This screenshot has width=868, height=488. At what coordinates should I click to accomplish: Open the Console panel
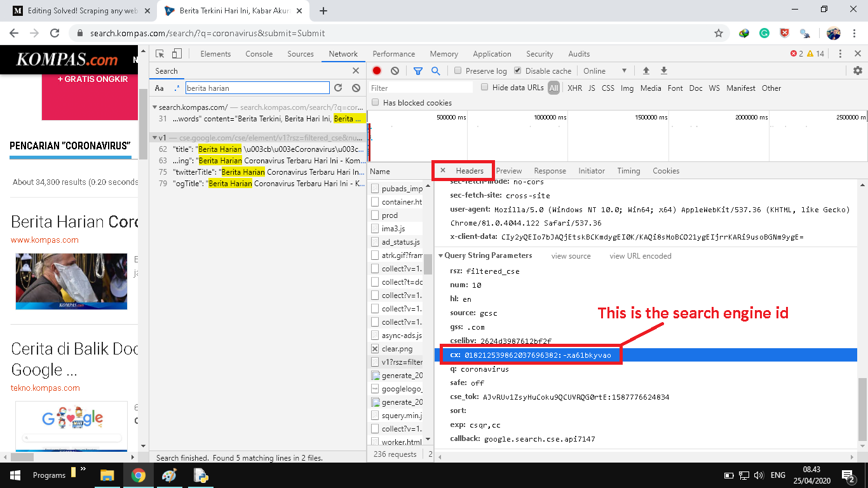pyautogui.click(x=259, y=53)
